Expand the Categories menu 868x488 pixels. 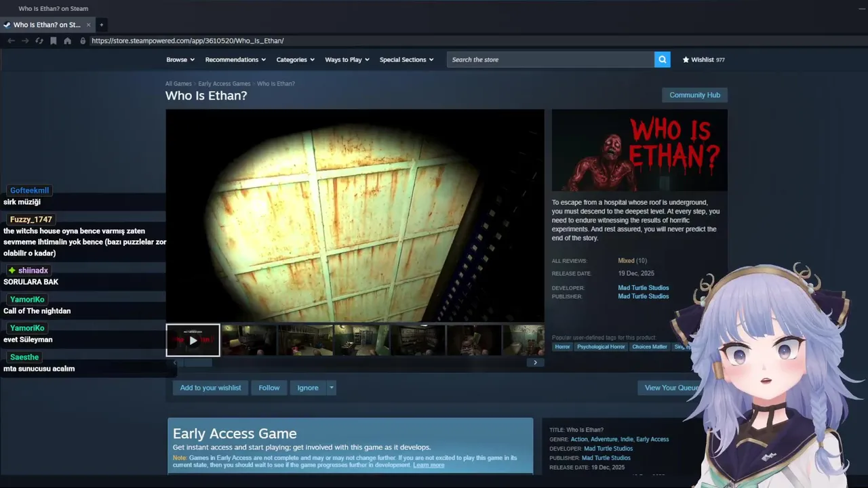[295, 60]
